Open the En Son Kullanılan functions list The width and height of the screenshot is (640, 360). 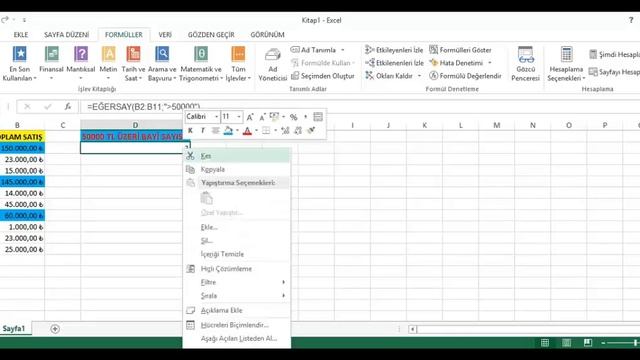point(19,64)
